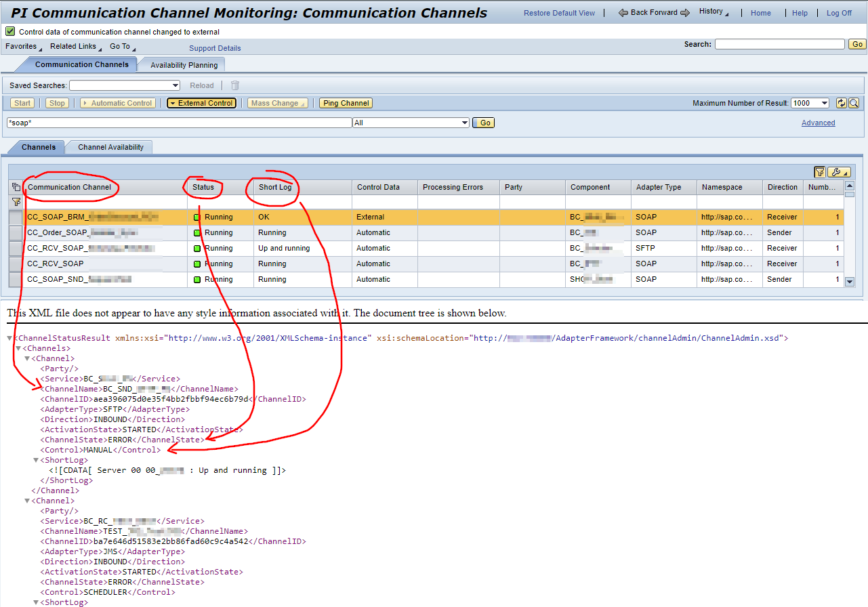Click the Start button
The height and width of the screenshot is (607, 868).
point(22,103)
